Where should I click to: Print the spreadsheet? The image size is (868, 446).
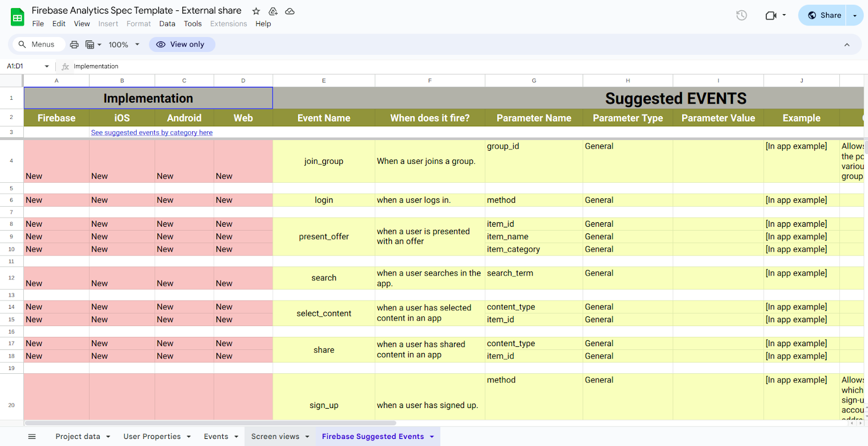pos(74,44)
